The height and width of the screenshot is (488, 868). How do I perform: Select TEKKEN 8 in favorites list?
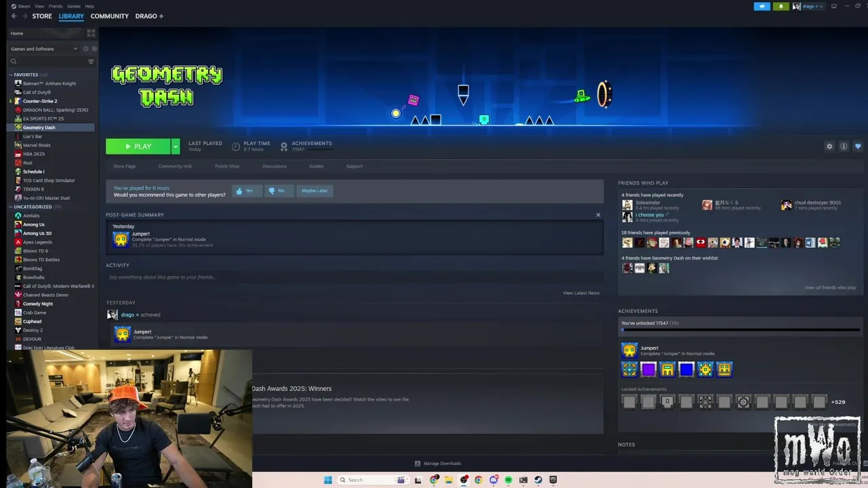(33, 189)
